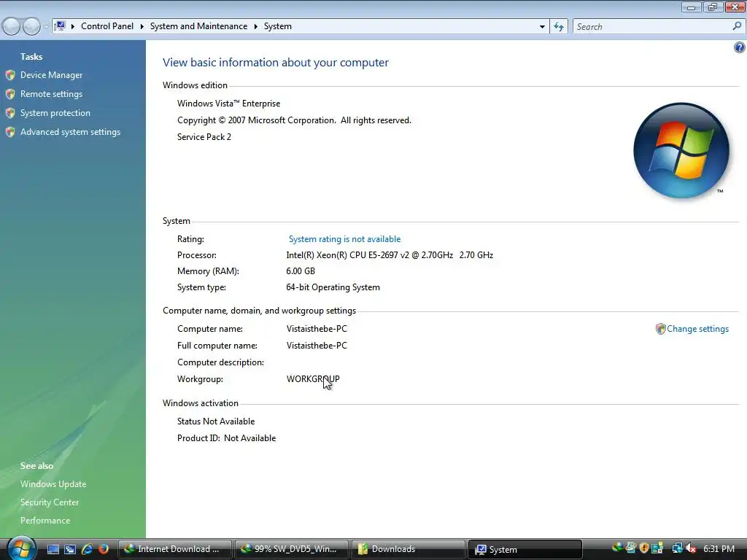The width and height of the screenshot is (747, 560).
Task: Launch Firefox from Quick Launch
Action: point(104,550)
